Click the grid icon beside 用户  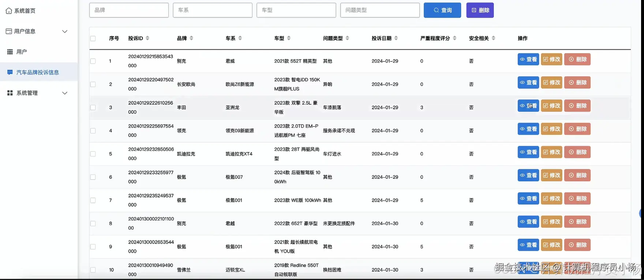pos(10,52)
